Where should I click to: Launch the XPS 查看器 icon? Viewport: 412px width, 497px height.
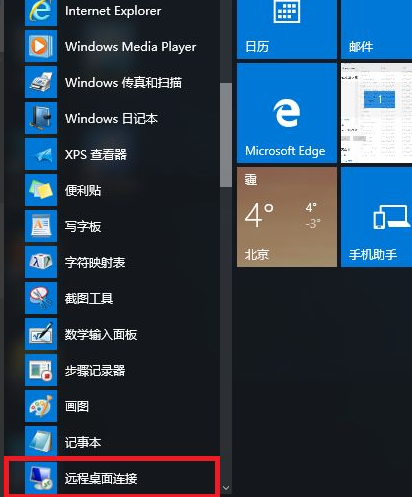point(41,154)
